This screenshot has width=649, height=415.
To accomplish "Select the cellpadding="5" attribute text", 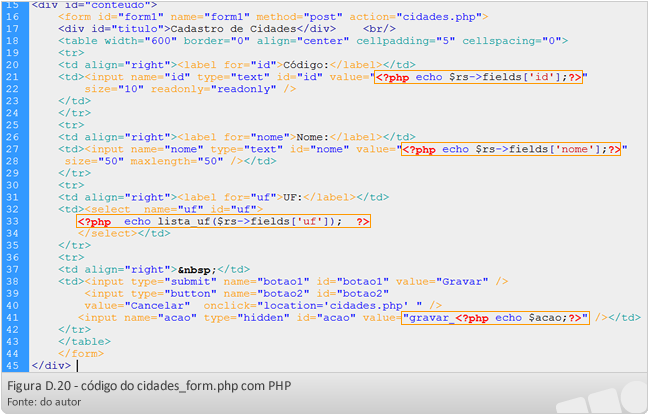I will [405, 41].
